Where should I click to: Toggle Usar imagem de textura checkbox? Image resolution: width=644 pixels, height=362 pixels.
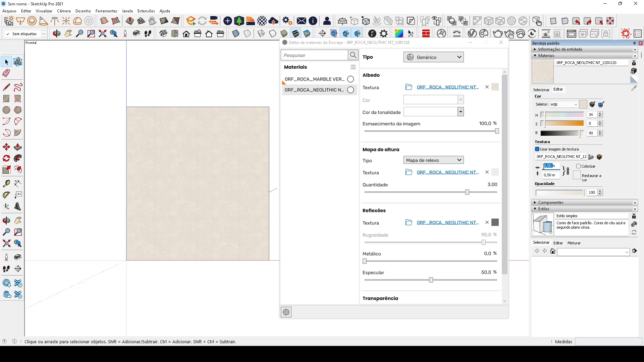click(x=537, y=149)
